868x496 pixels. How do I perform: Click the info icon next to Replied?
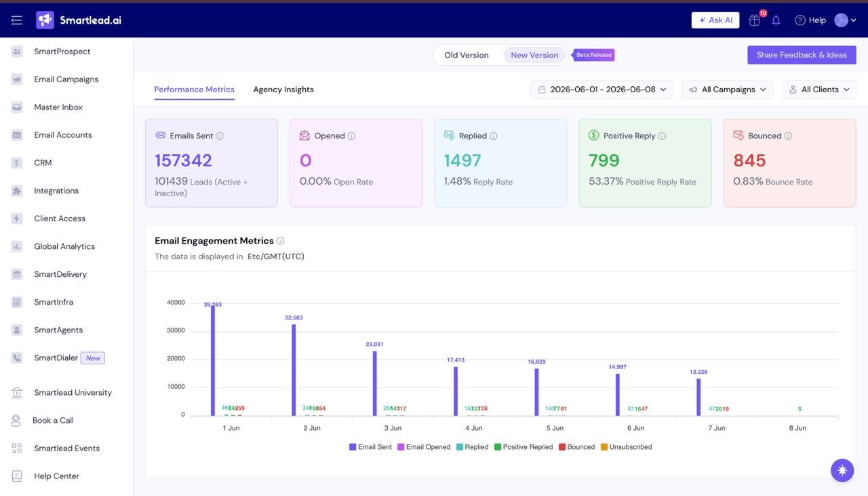coord(494,136)
